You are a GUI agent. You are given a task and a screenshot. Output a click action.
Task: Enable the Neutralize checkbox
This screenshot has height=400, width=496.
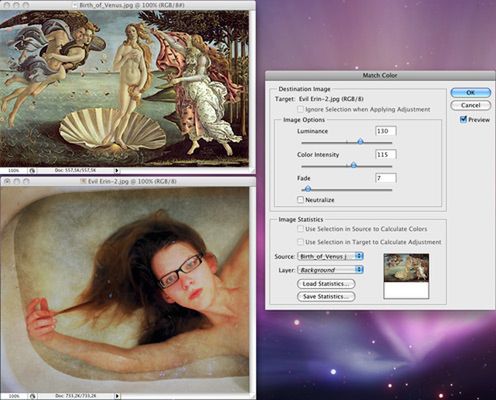coord(300,200)
